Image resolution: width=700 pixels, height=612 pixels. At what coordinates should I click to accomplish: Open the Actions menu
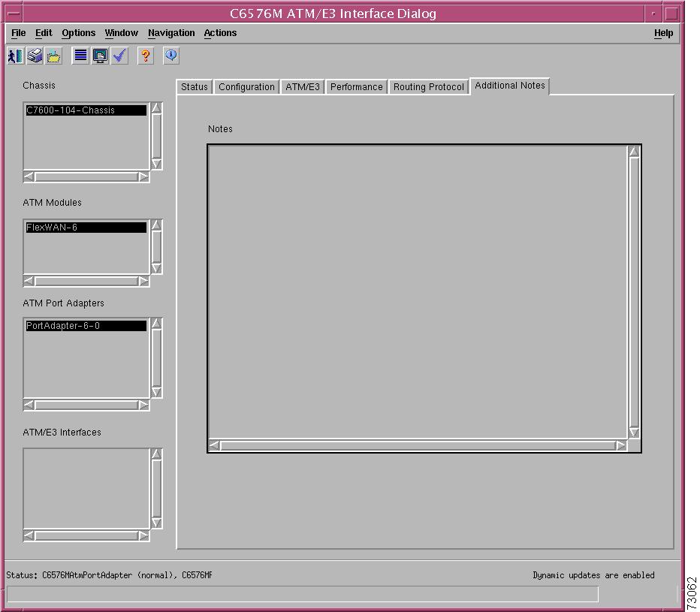click(x=220, y=33)
